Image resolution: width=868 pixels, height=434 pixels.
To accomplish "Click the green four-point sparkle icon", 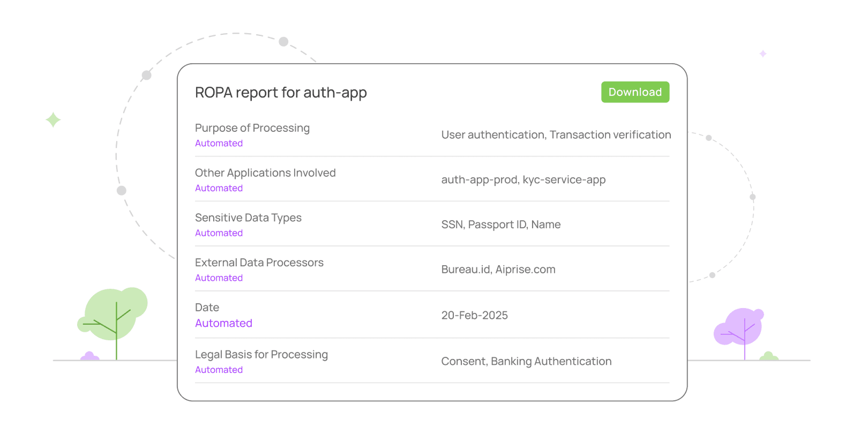I will pyautogui.click(x=53, y=119).
